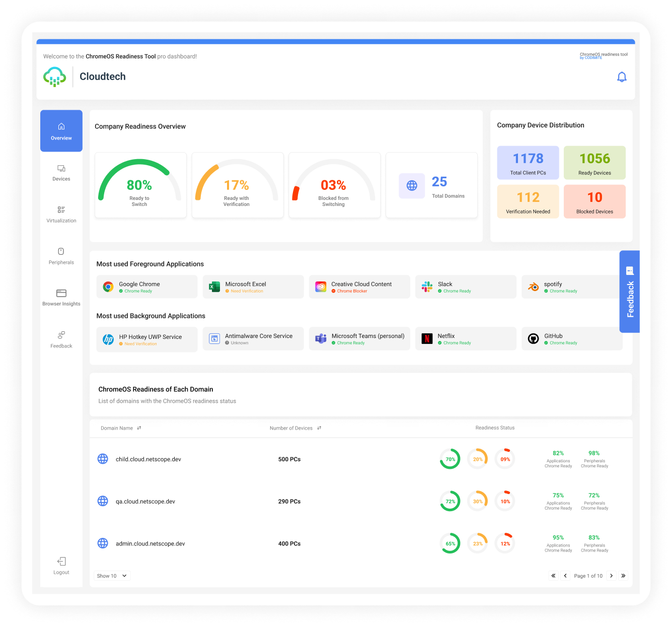Open the by CODIMITE link
Image resolution: width=672 pixels, height=627 pixels.
[x=591, y=58]
